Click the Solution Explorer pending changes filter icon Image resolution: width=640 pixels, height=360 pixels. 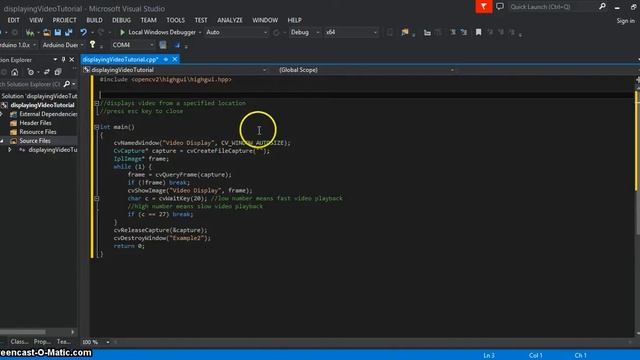31,72
